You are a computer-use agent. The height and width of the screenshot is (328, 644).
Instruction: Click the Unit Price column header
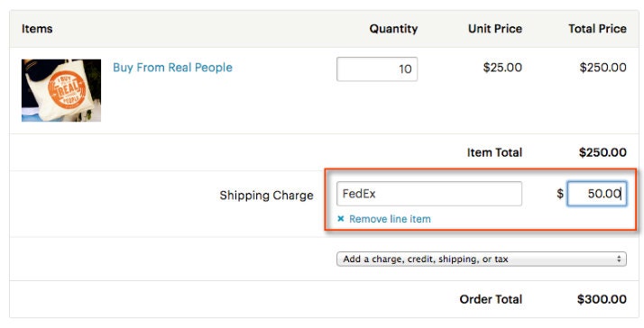495,29
